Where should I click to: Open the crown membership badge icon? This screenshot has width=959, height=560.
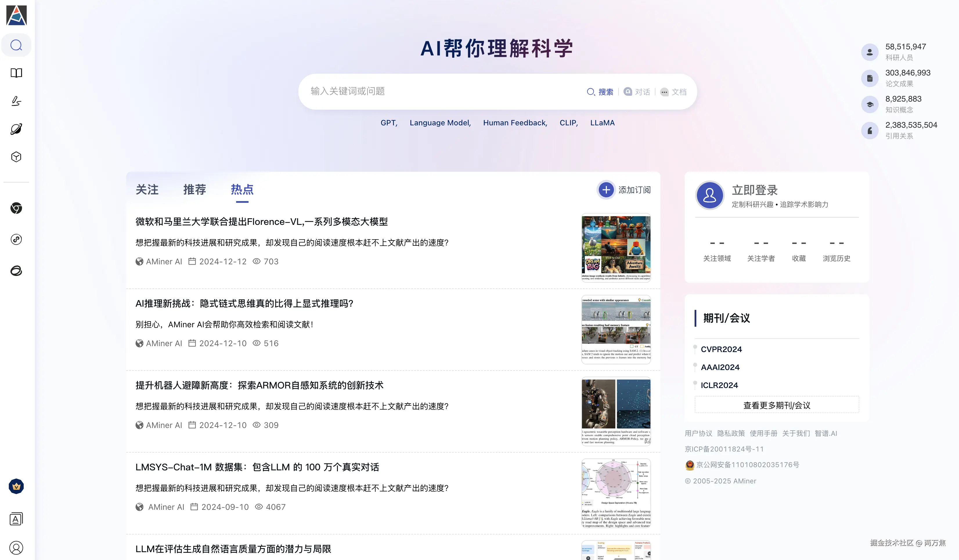coord(16,486)
